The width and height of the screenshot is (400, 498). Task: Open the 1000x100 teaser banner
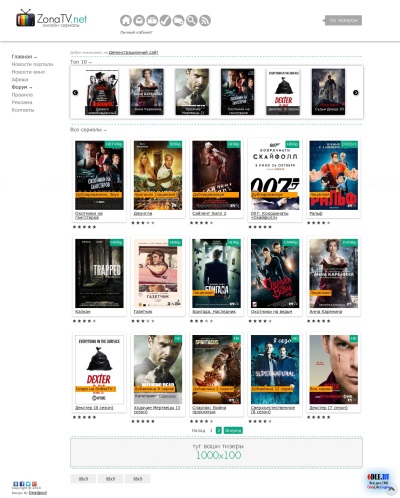216,452
